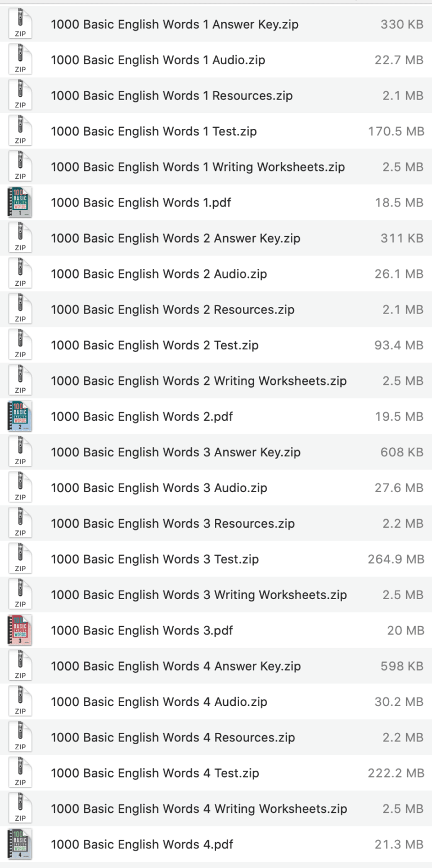432x868 pixels.
Task: Click the 330 KB size label
Action: [402, 24]
